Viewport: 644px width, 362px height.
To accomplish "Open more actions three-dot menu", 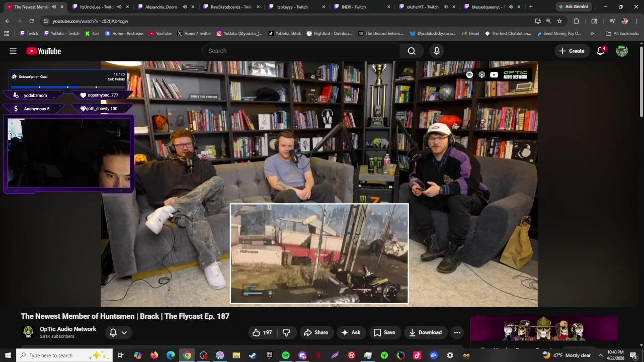I will click(x=457, y=332).
